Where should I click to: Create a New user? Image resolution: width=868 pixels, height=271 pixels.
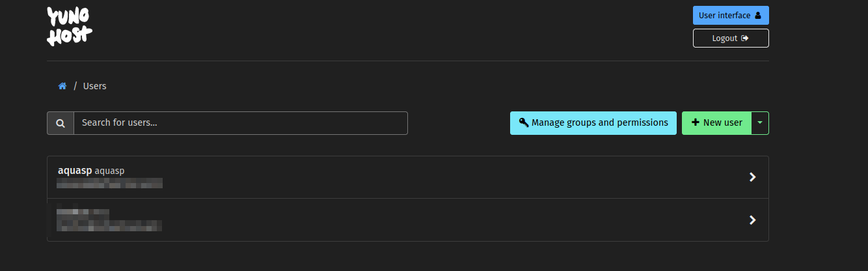click(x=716, y=123)
